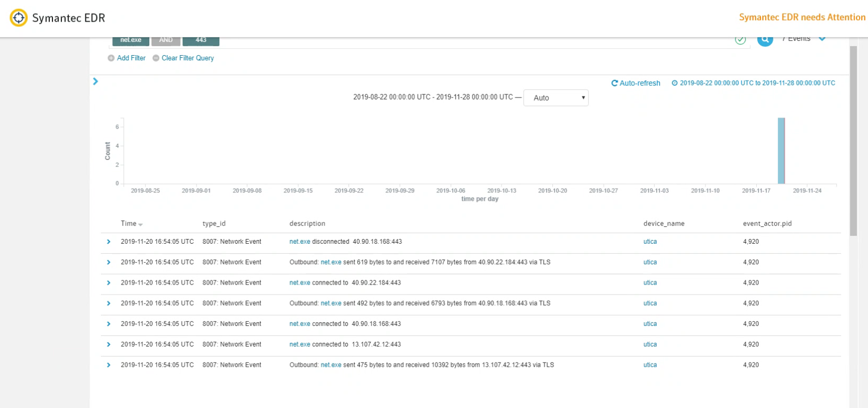Click the Clear Filter Query link
Screen dimensions: 868x408
pyautogui.click(x=183, y=58)
